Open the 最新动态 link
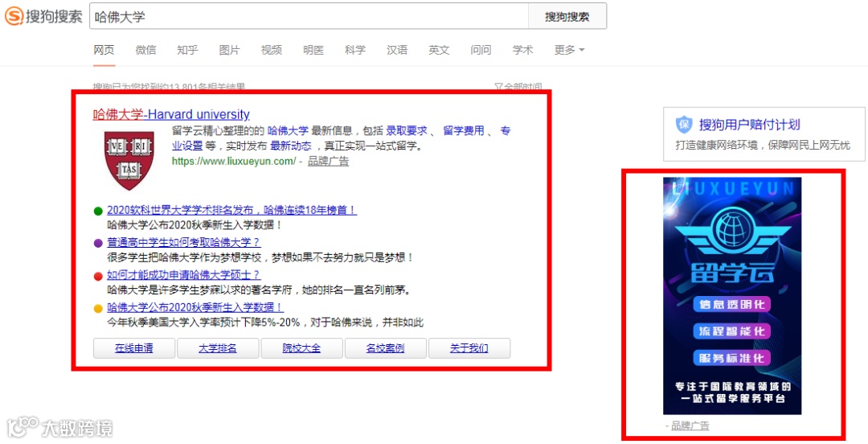Viewport: 868px width, 444px height. [x=291, y=146]
